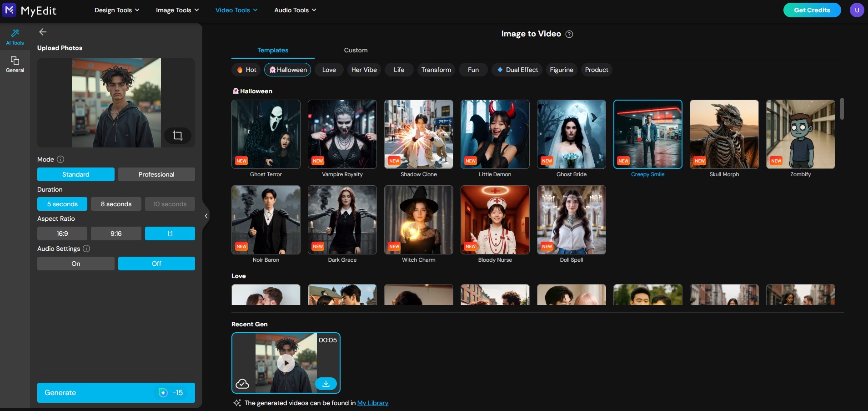Image resolution: width=868 pixels, height=411 pixels.
Task: Set duration to 10 seconds
Action: (170, 204)
